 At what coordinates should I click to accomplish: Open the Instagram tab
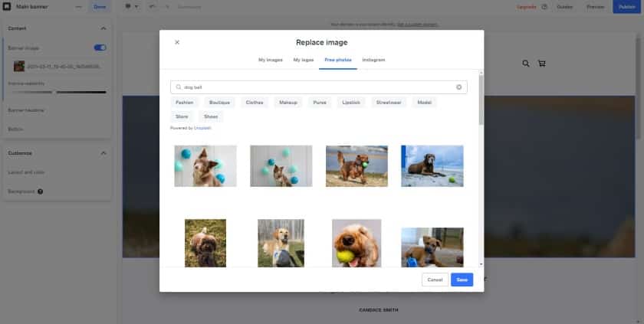point(374,60)
